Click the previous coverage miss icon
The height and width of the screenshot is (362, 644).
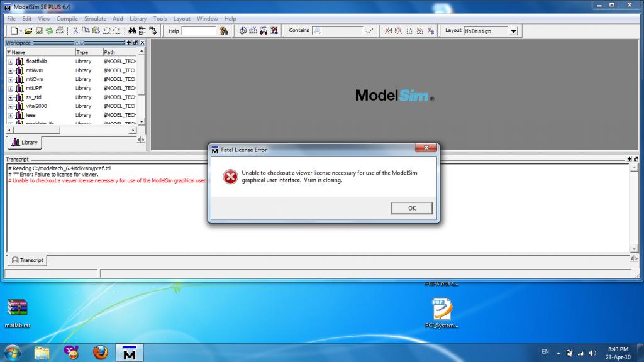click(388, 31)
